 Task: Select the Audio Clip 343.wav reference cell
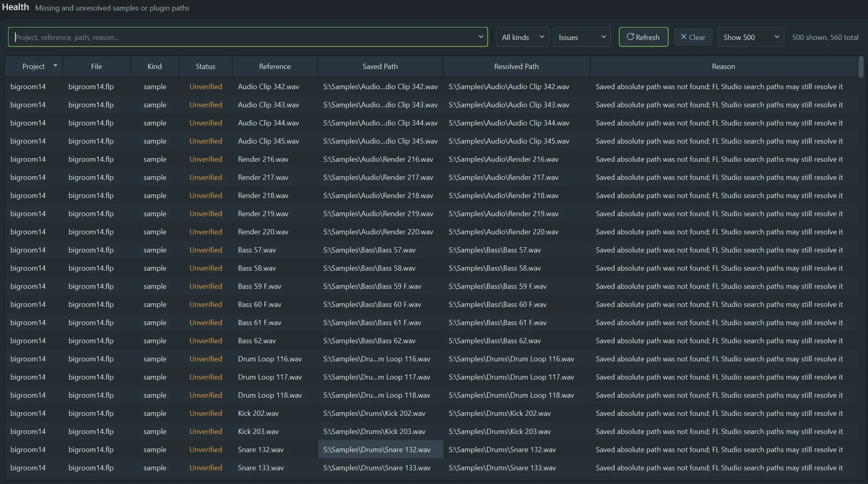click(275, 105)
